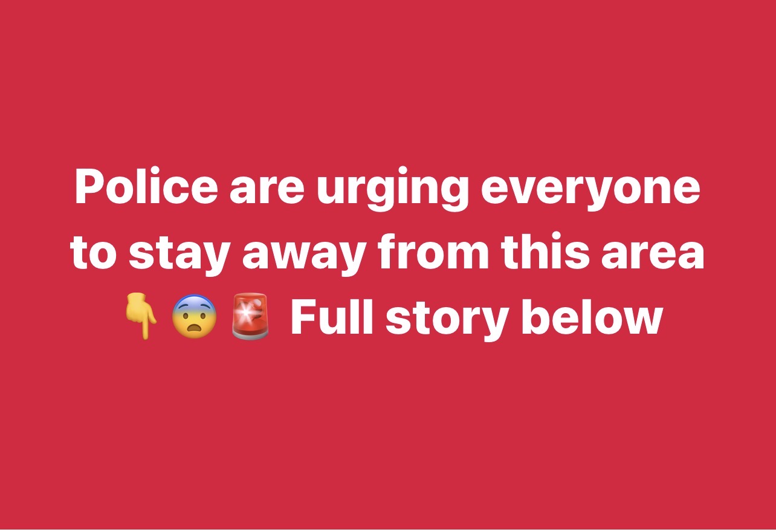The image size is (776, 532).
Task: Select the word "away"
Action: [x=304, y=256]
